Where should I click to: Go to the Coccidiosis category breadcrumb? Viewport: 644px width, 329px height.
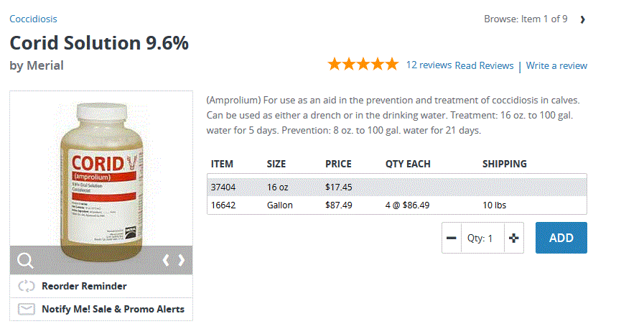click(33, 19)
